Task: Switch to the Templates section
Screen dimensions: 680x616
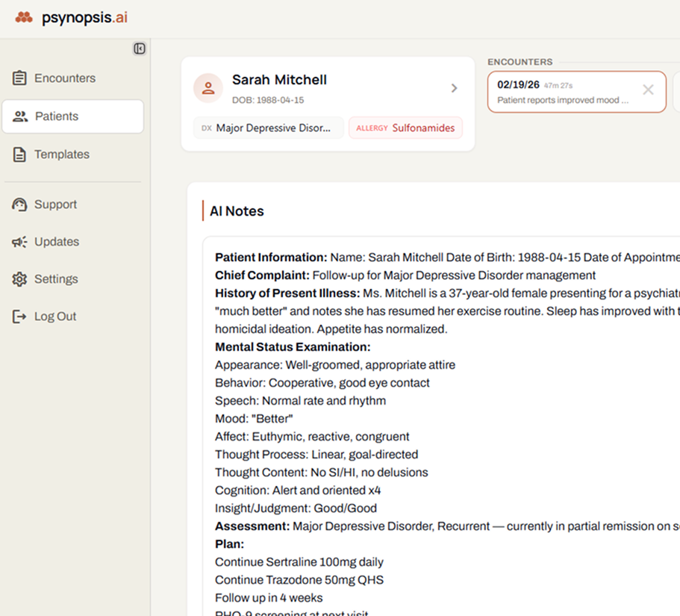Action: (x=64, y=154)
